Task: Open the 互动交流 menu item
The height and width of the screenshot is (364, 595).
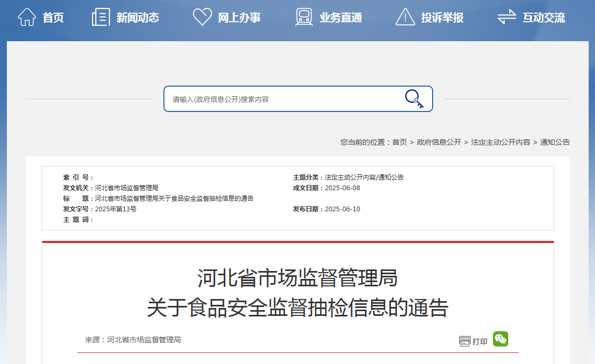Action: pyautogui.click(x=544, y=17)
